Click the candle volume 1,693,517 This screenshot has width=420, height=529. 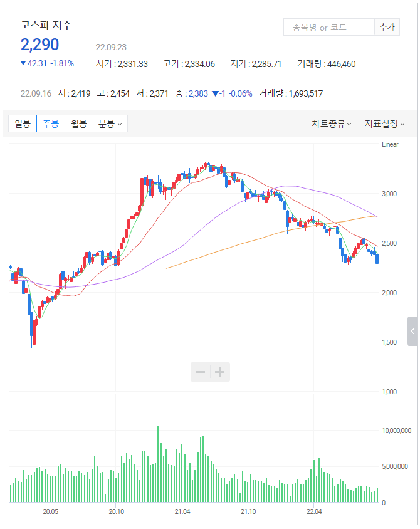coord(306,93)
